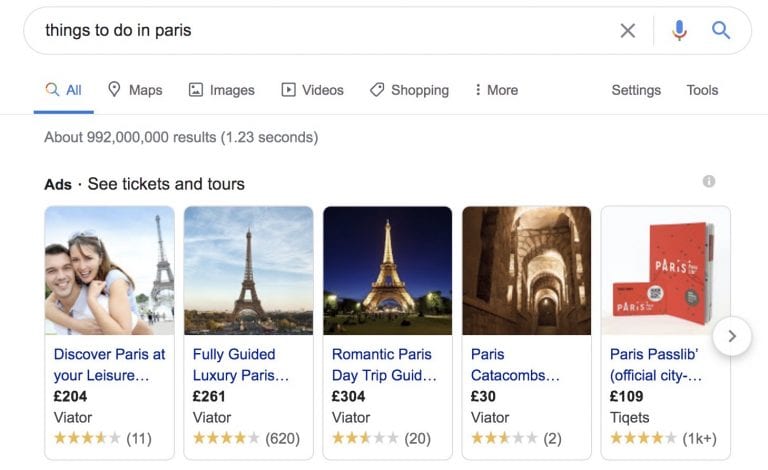Open the Settings menu

point(636,90)
